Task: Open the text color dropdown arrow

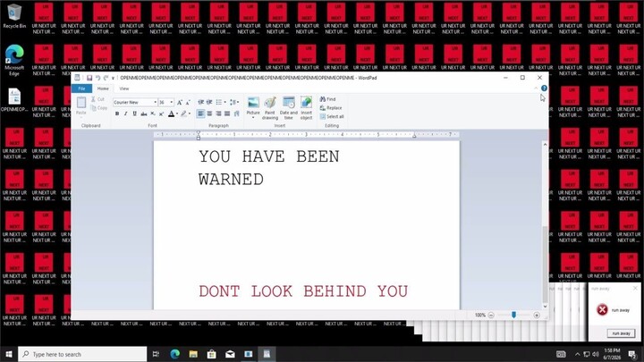Action: [x=177, y=114]
